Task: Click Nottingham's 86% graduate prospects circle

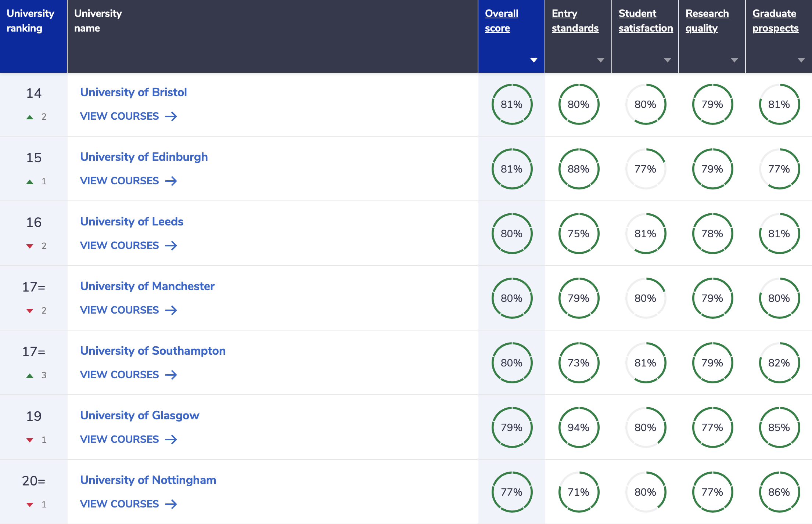Action: [779, 492]
